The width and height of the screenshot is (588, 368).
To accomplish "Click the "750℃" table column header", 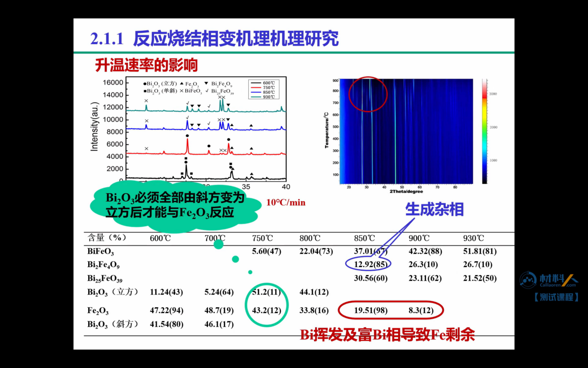I will [x=263, y=238].
